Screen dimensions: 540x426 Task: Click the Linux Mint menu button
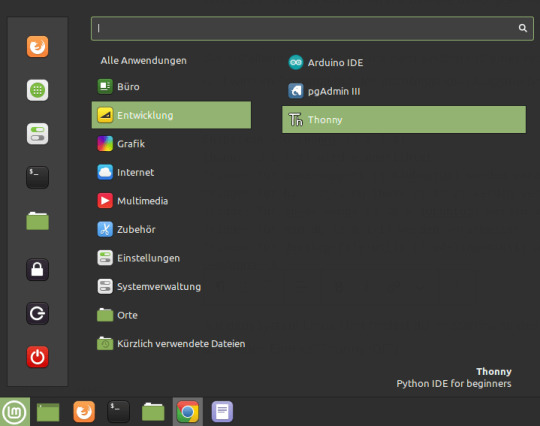(x=14, y=412)
